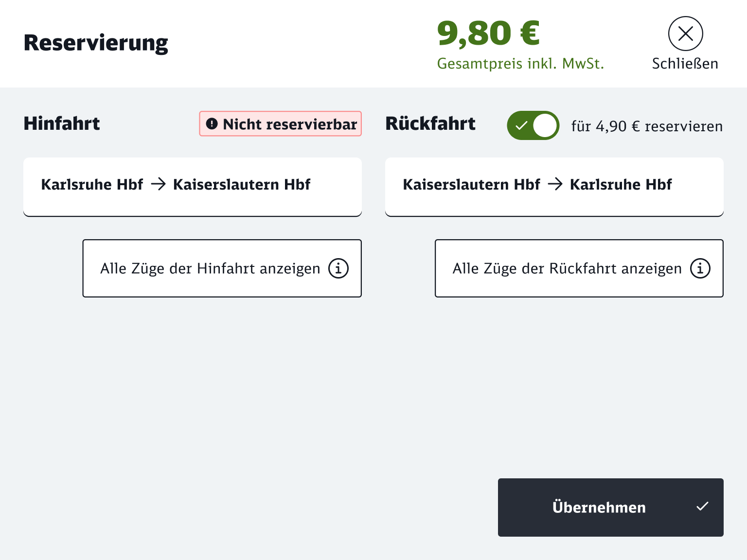This screenshot has height=560, width=747.
Task: Click the warning icon in Nicht reservierbar badge
Action: coord(211,124)
